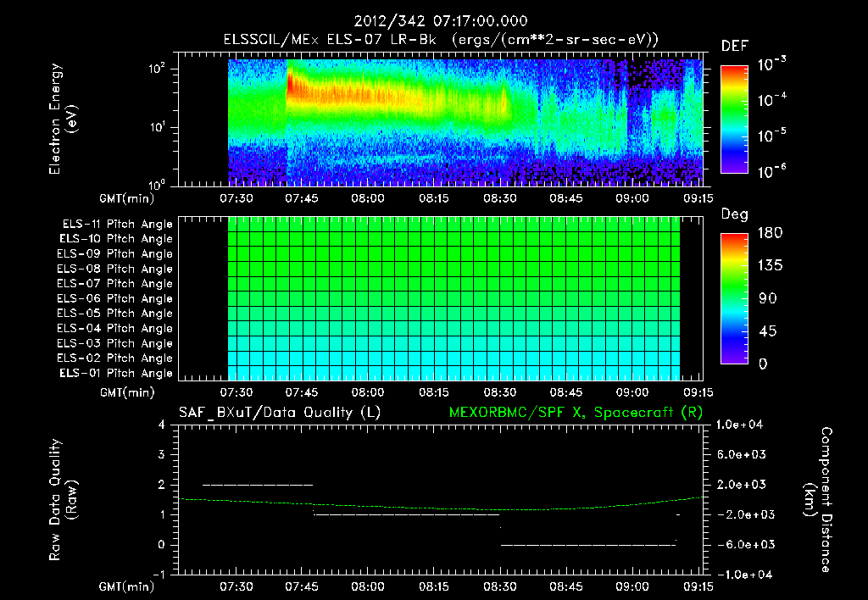Click the 135 value on Deg scale
This screenshot has height=600, width=868.
coord(770,266)
